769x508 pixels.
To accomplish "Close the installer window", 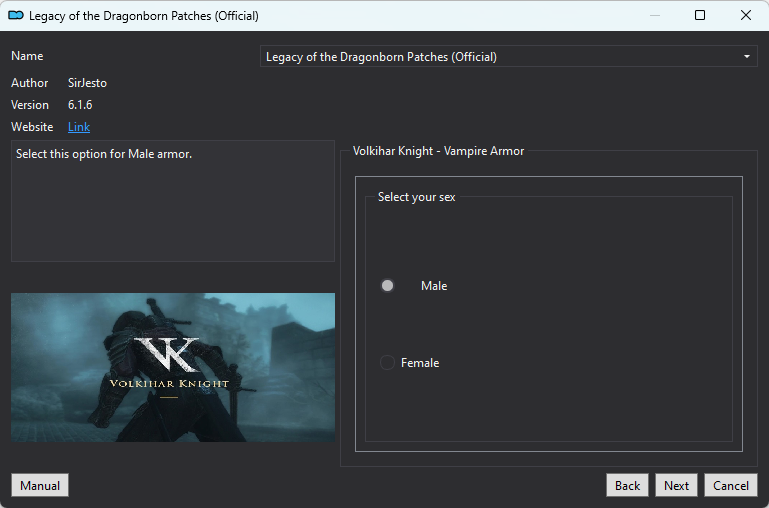I will click(x=746, y=15).
